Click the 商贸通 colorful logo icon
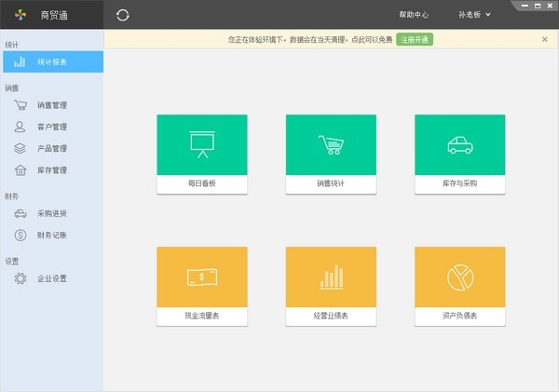 tap(20, 15)
